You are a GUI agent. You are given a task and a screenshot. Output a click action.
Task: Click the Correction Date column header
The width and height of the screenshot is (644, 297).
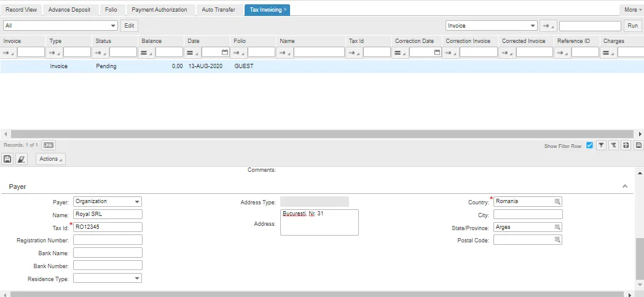pyautogui.click(x=417, y=41)
